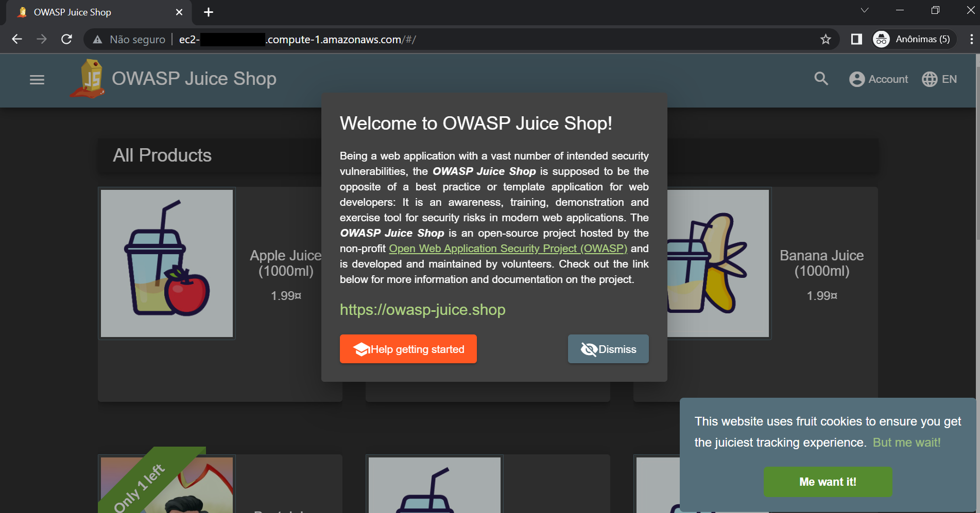Viewport: 980px width, 513px height.
Task: Reload the page
Action: [66, 39]
